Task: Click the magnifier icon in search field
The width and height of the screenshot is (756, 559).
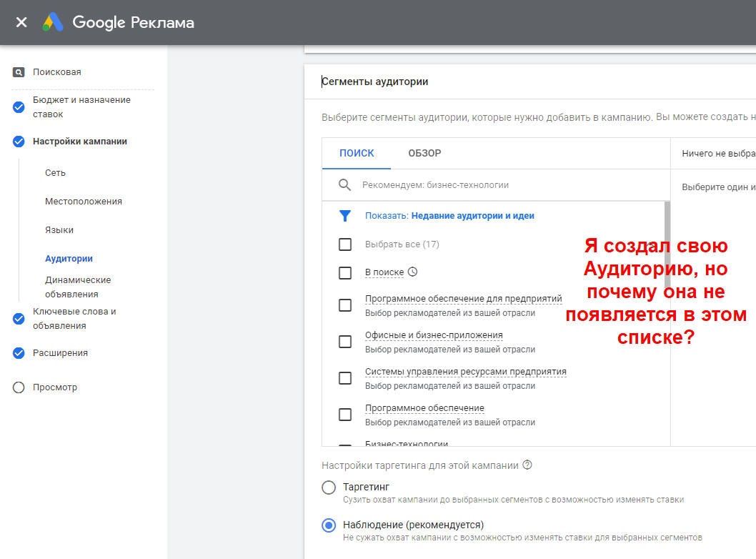Action: coord(344,185)
